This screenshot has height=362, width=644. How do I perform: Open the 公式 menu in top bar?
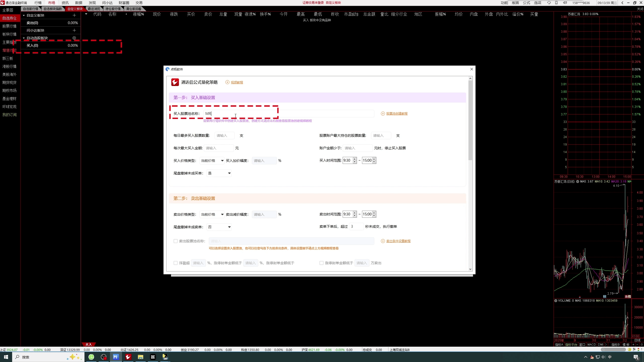[526, 3]
